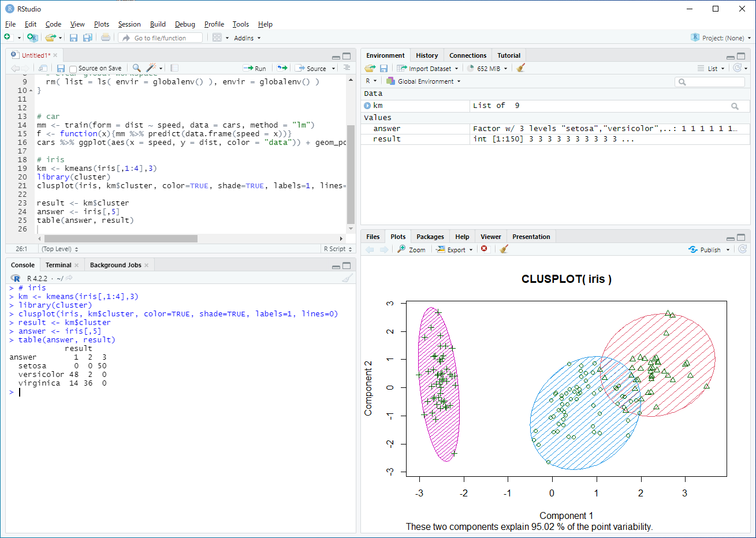Clear all plots with the broom icon

coord(504,249)
